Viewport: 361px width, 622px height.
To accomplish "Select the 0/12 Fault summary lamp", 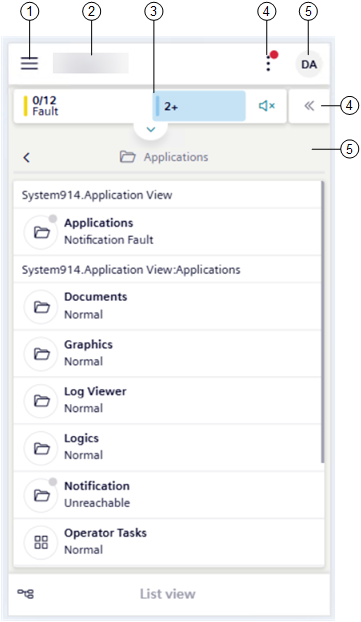I will click(83, 106).
